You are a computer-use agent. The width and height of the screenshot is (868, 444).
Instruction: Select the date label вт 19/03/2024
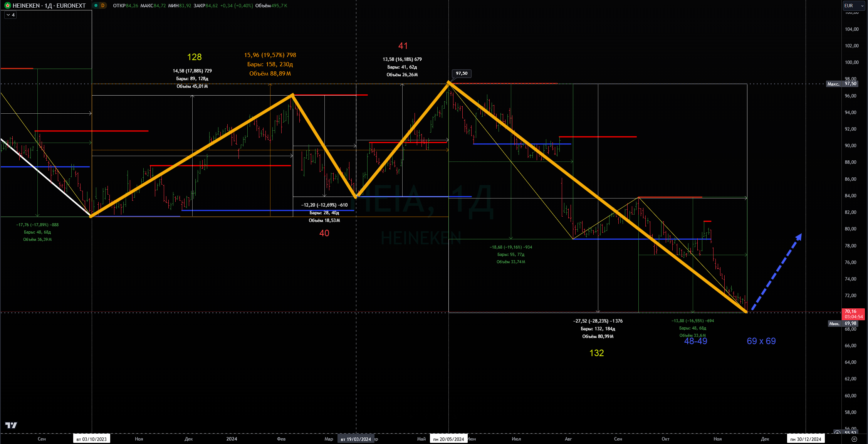click(x=356, y=439)
